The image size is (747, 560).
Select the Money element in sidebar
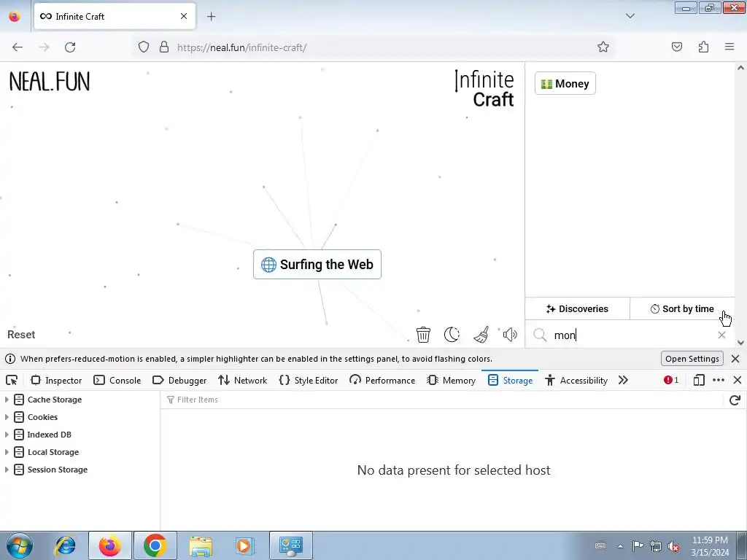(x=565, y=83)
